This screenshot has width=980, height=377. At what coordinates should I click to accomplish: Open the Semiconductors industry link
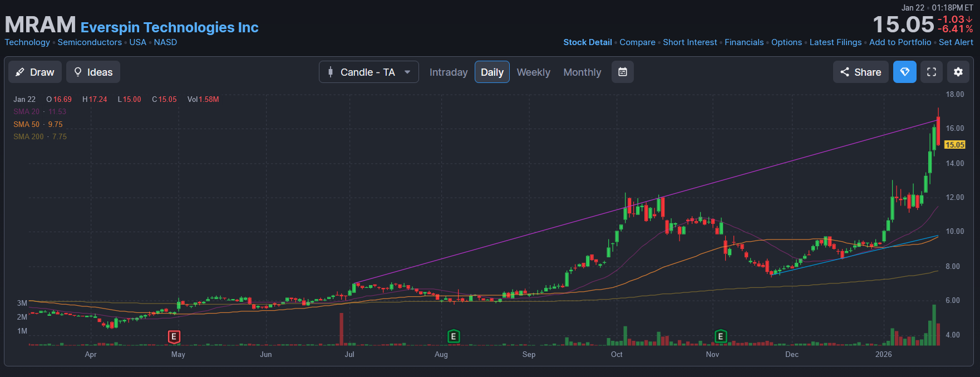(90, 42)
